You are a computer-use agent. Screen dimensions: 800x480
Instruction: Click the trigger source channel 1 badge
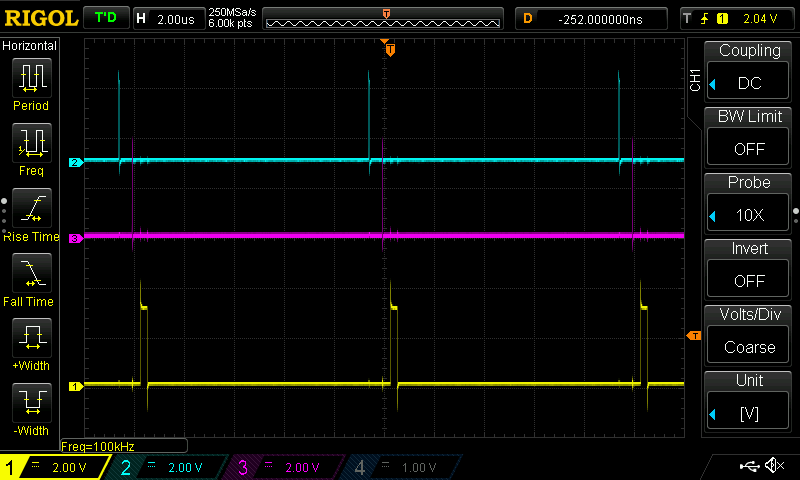pyautogui.click(x=722, y=19)
